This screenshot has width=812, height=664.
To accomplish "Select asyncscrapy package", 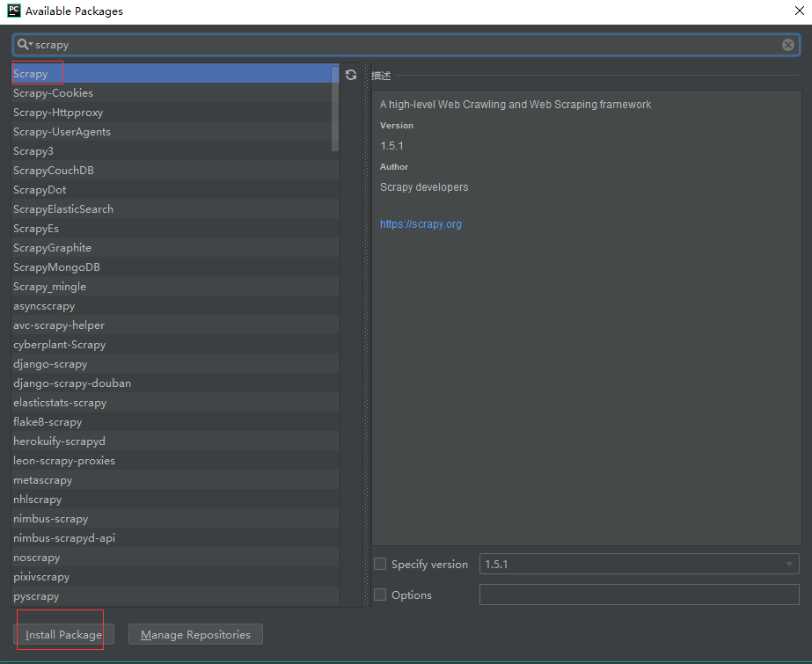I will tap(175, 306).
